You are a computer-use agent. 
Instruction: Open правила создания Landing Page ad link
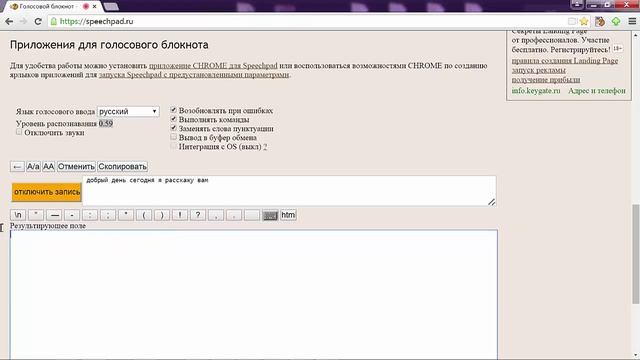click(x=565, y=60)
